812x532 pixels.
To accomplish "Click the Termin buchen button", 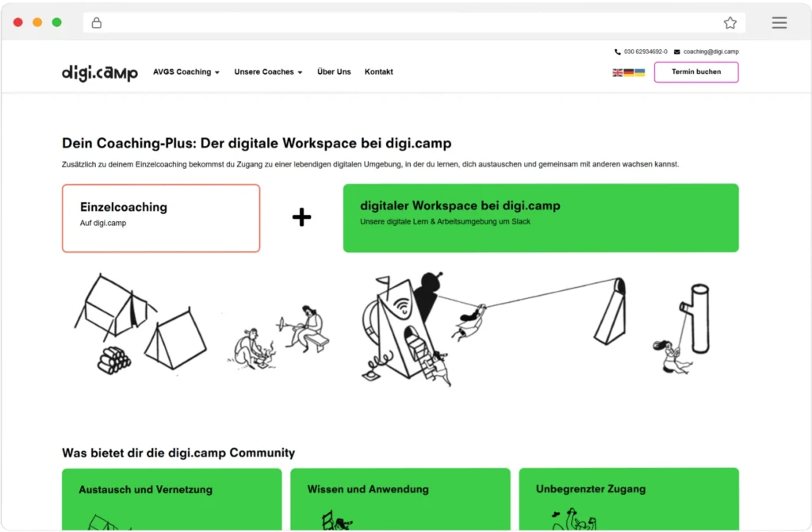I will click(696, 72).
